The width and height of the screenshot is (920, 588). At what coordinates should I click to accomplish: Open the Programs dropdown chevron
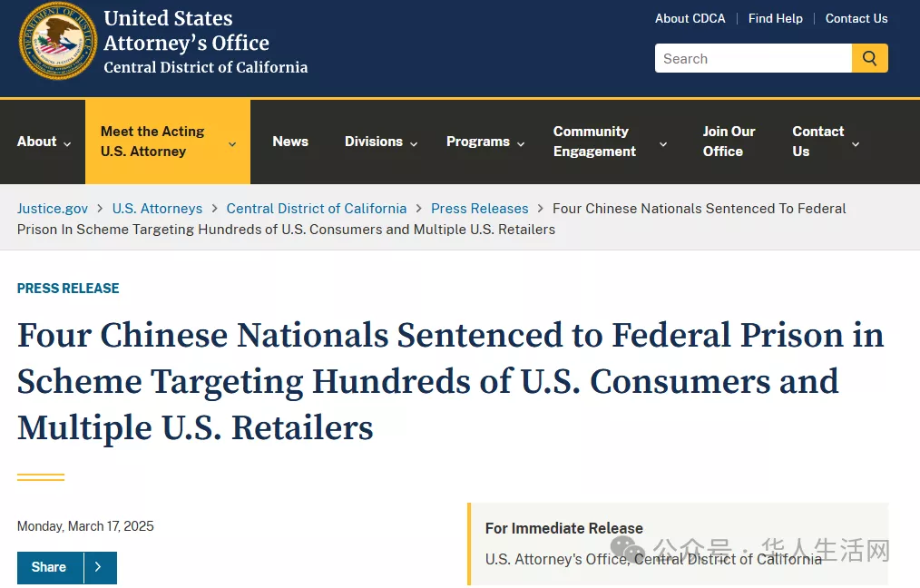coord(521,143)
